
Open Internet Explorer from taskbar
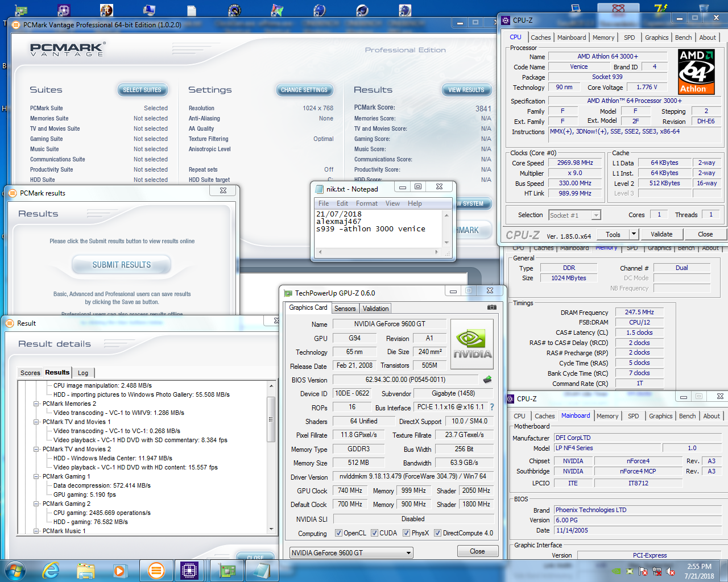tap(51, 570)
